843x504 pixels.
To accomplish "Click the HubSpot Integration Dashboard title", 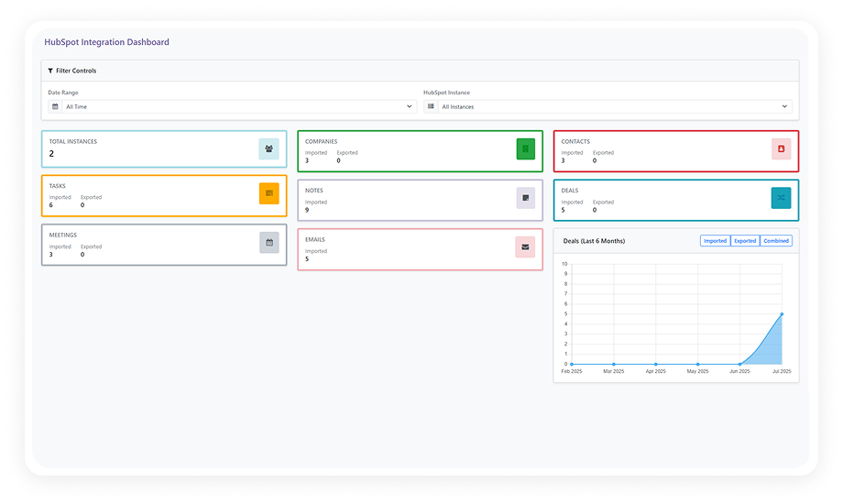I will point(106,42).
